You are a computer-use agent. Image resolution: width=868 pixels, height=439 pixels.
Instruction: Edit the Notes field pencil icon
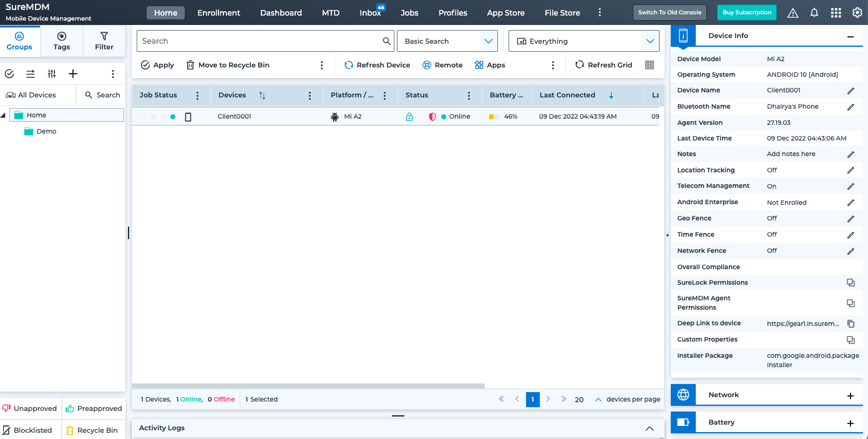point(851,154)
